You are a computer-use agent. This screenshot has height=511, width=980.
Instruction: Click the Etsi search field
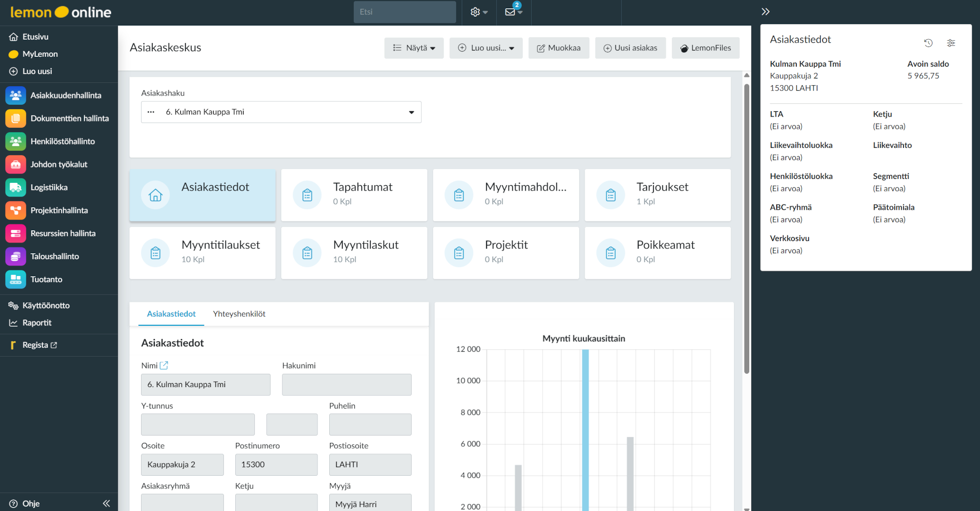pos(405,12)
